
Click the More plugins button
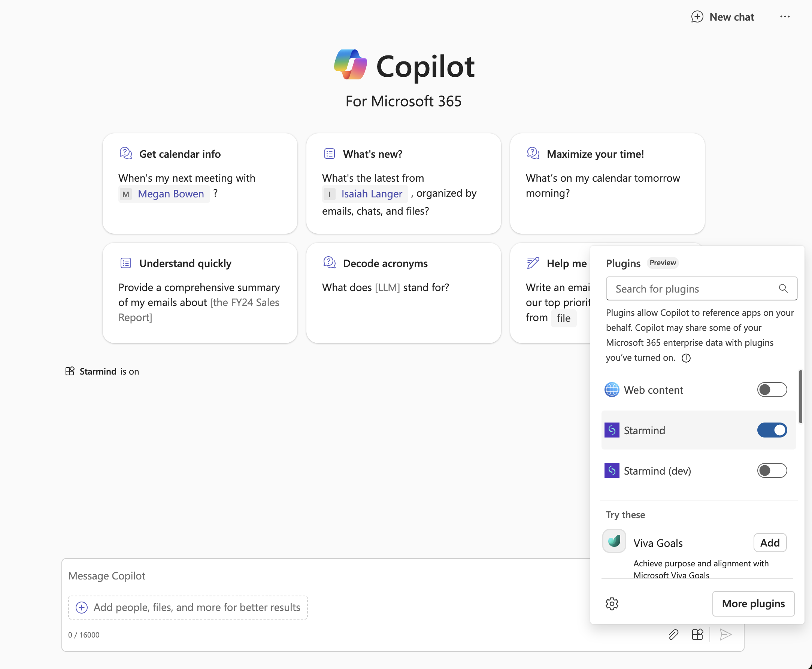click(x=753, y=603)
